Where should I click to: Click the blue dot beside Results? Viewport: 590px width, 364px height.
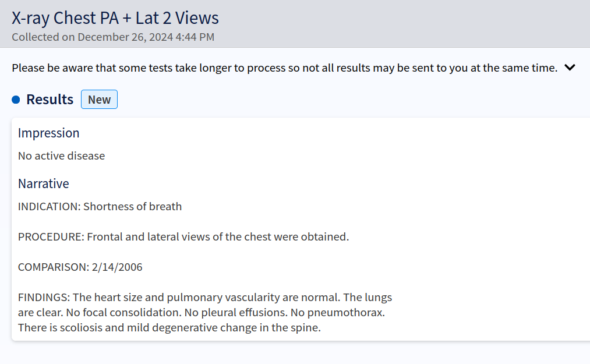pos(16,100)
